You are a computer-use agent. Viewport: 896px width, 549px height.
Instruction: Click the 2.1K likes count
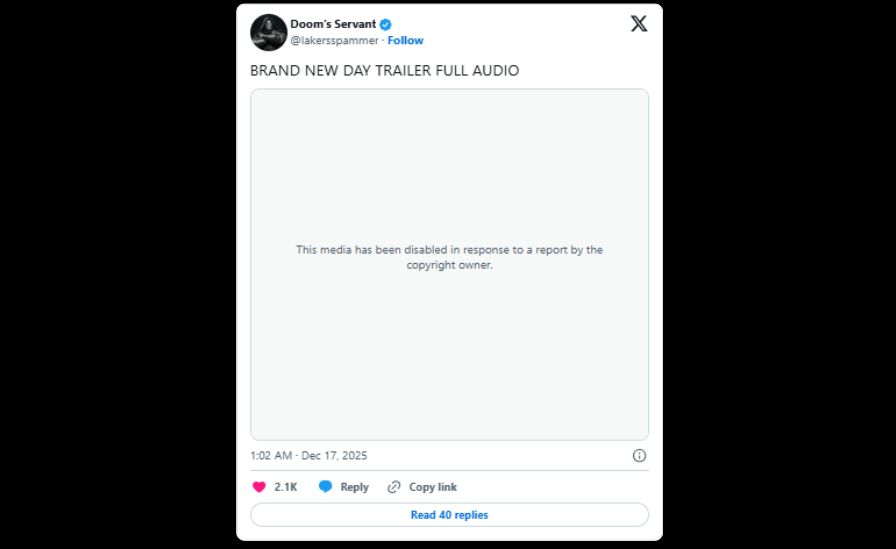[x=286, y=487]
